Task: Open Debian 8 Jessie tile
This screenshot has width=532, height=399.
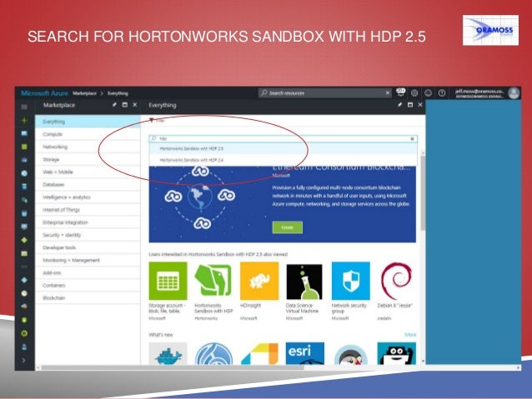Action: 396,292
